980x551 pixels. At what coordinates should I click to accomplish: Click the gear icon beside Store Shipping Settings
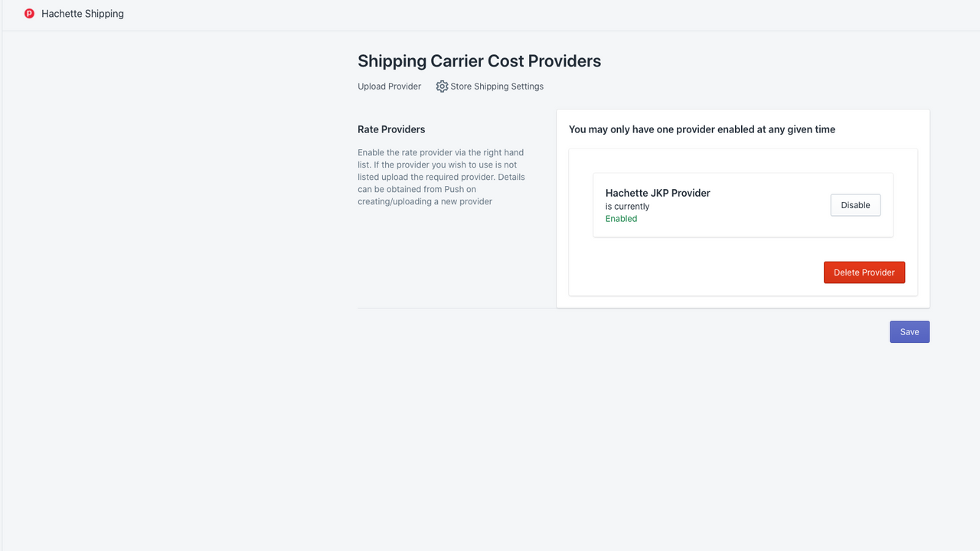click(442, 86)
